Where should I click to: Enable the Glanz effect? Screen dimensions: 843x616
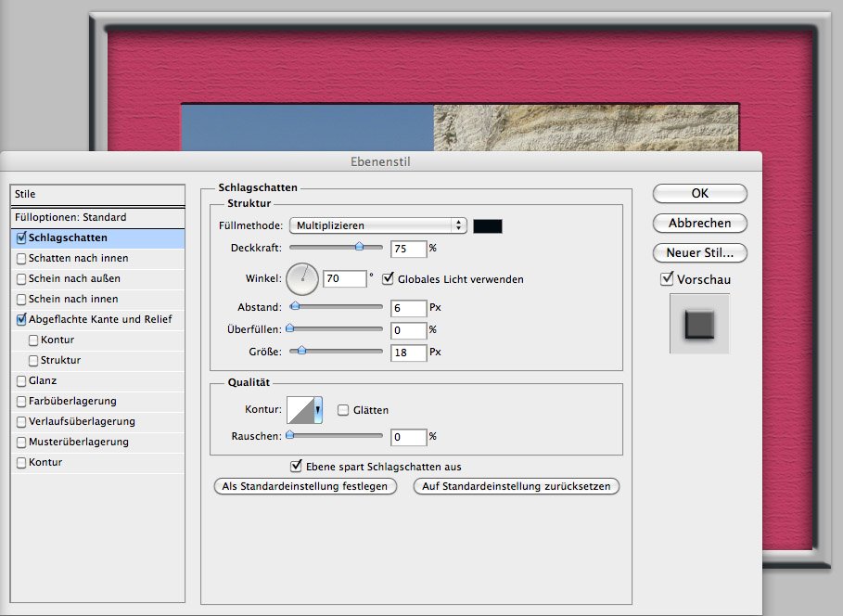coord(20,381)
